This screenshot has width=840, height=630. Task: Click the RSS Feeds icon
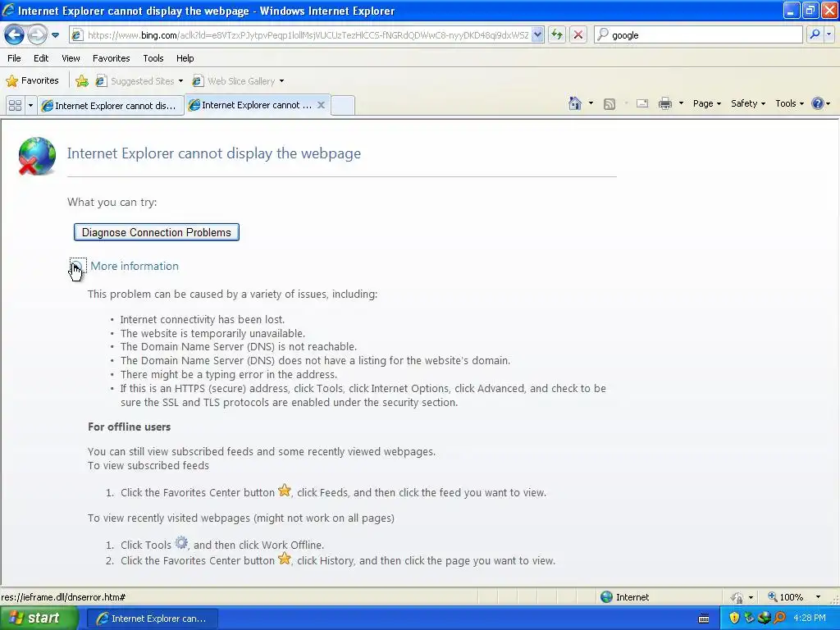[x=609, y=104]
